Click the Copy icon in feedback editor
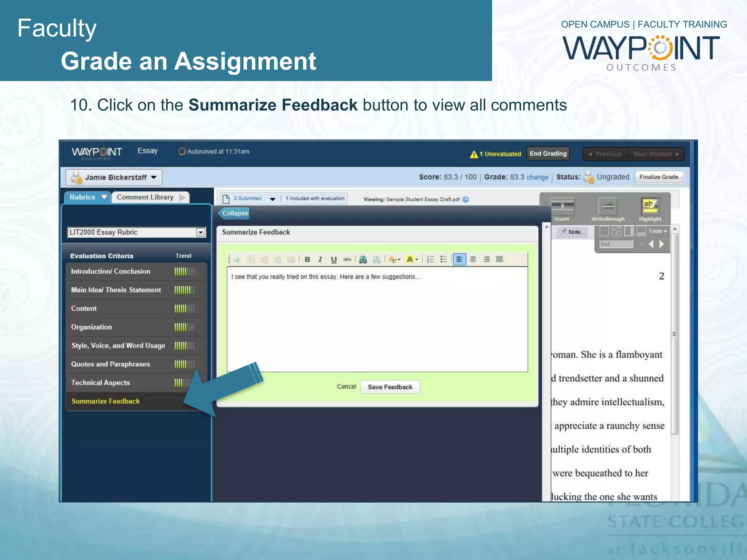Image resolution: width=747 pixels, height=560 pixels. click(251, 259)
